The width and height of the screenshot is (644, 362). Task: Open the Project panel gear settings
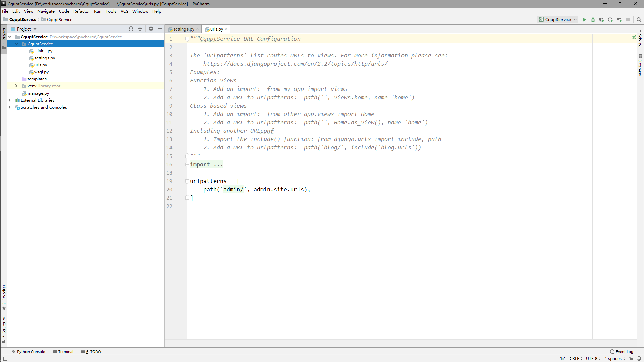click(151, 29)
